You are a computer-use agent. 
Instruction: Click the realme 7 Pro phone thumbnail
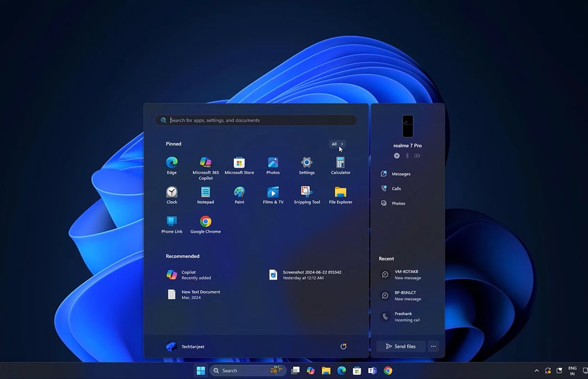408,126
